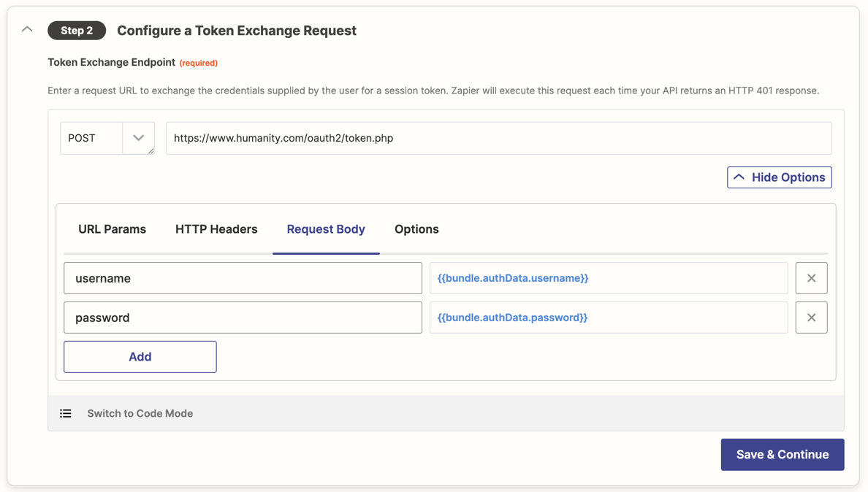This screenshot has height=492, width=868.
Task: Edit the username key field
Action: coord(243,278)
